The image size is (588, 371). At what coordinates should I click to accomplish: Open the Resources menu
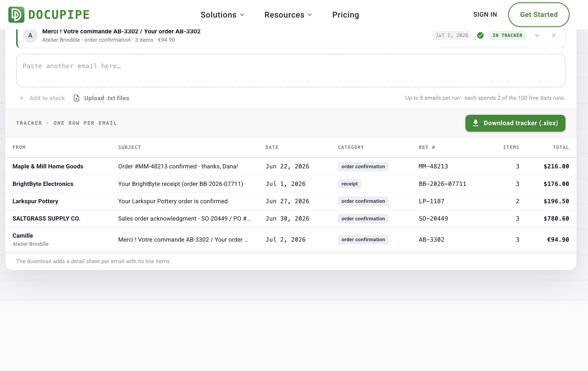288,15
